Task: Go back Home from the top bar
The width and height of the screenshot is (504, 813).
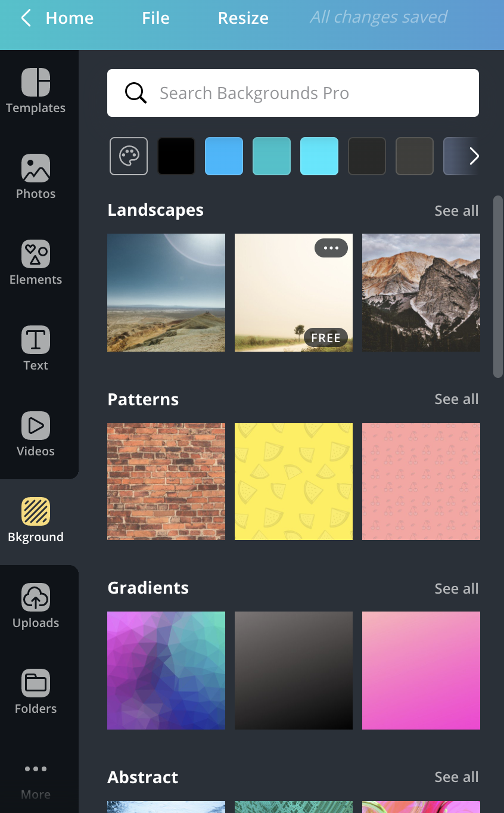Action: (58, 18)
